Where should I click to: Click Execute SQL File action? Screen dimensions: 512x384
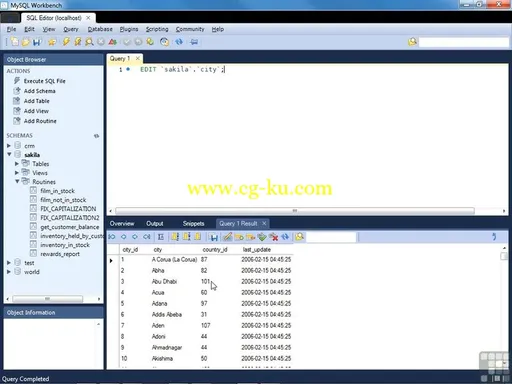click(44, 81)
